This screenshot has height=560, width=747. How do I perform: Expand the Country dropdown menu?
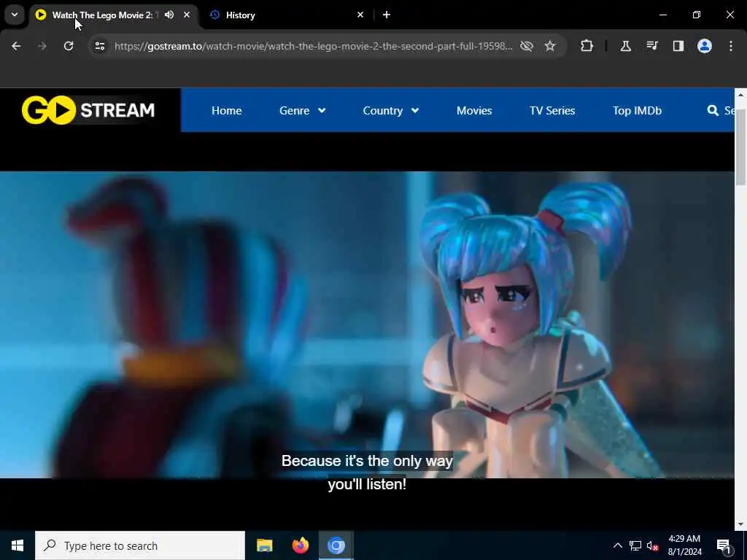[x=391, y=111]
